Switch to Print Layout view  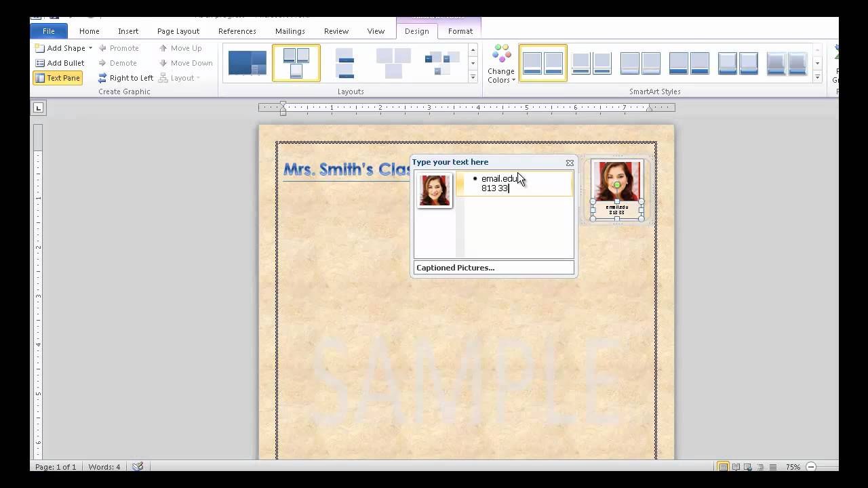coord(723,467)
